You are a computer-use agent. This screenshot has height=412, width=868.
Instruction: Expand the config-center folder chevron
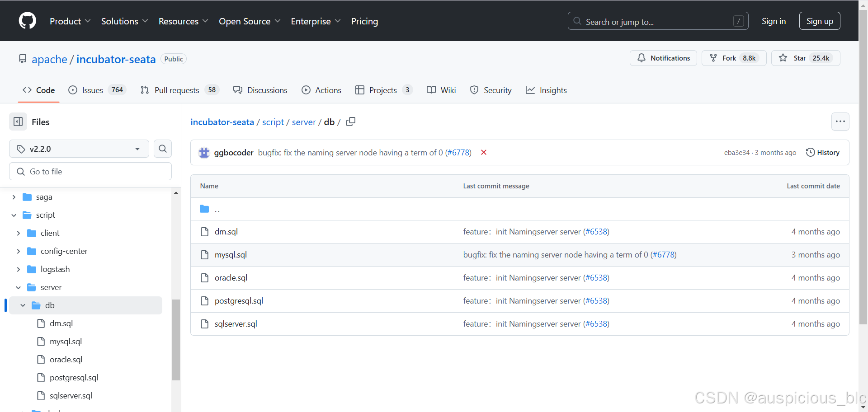pos(18,251)
